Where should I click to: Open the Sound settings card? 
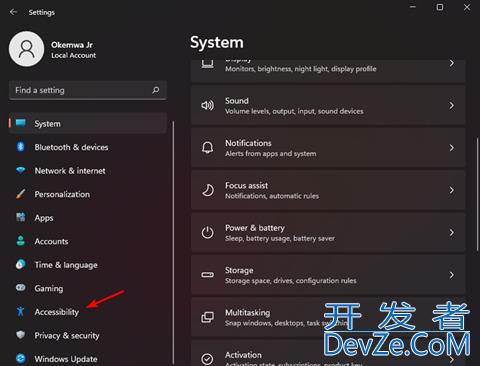pyautogui.click(x=328, y=105)
